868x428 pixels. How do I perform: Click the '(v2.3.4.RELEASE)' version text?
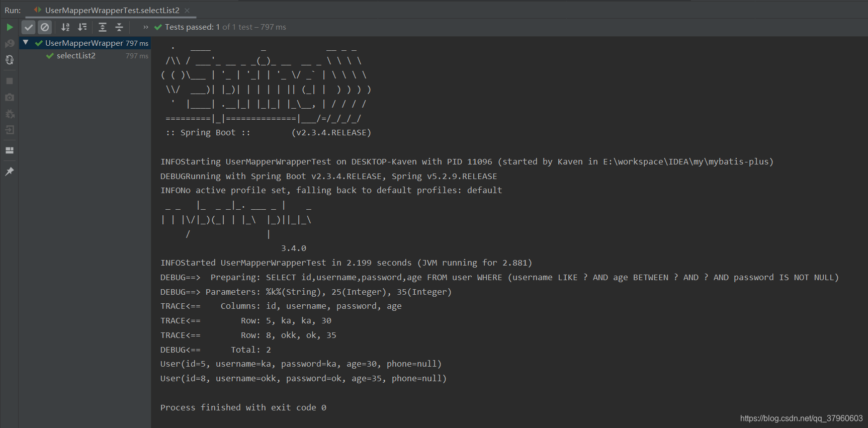coord(331,133)
